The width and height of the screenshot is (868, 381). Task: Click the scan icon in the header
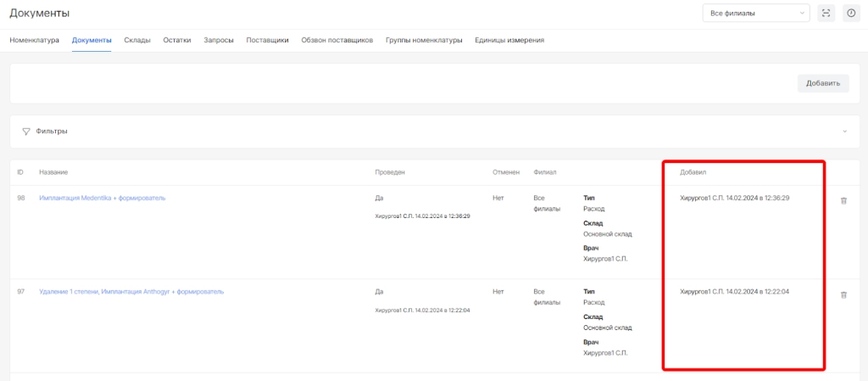pos(826,13)
